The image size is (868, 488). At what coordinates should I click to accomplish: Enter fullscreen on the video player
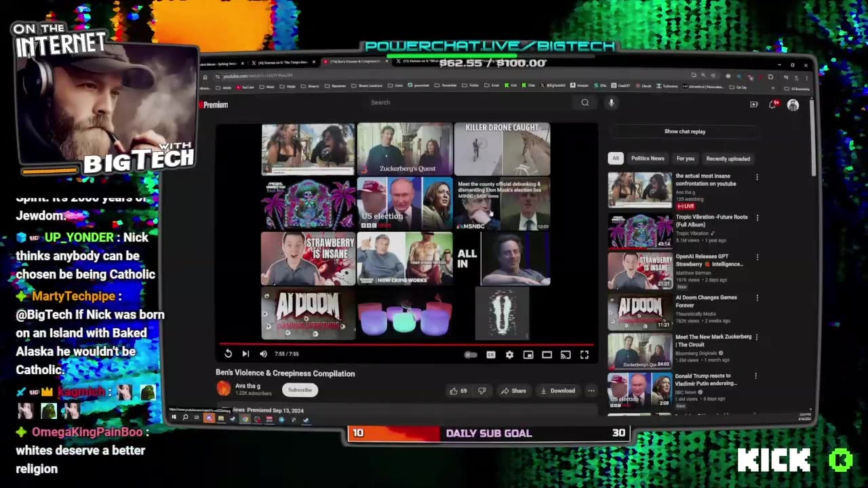point(585,354)
